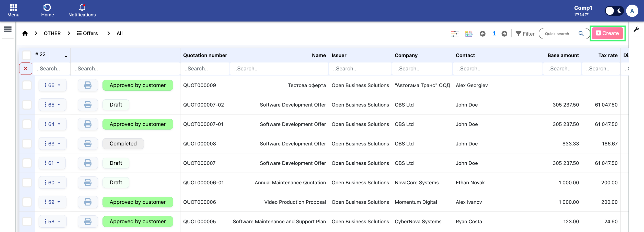Open the Menu grid icon
The image size is (644, 232).
tap(13, 10)
